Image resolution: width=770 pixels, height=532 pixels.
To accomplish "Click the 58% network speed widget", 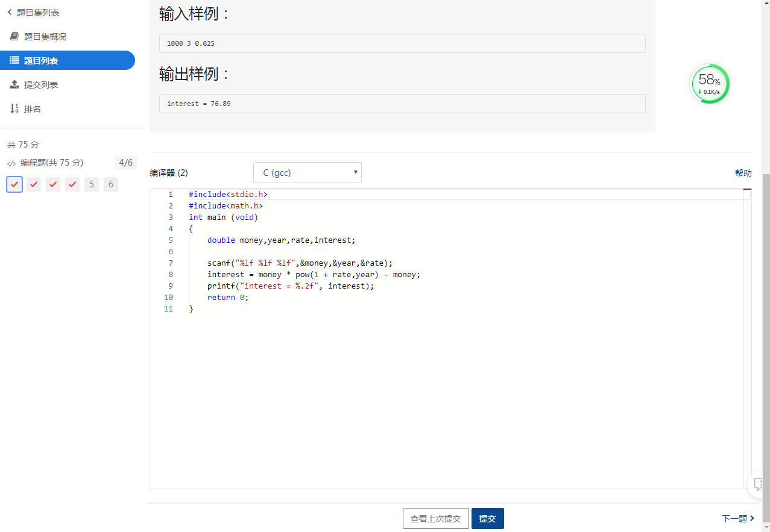I will tap(709, 84).
